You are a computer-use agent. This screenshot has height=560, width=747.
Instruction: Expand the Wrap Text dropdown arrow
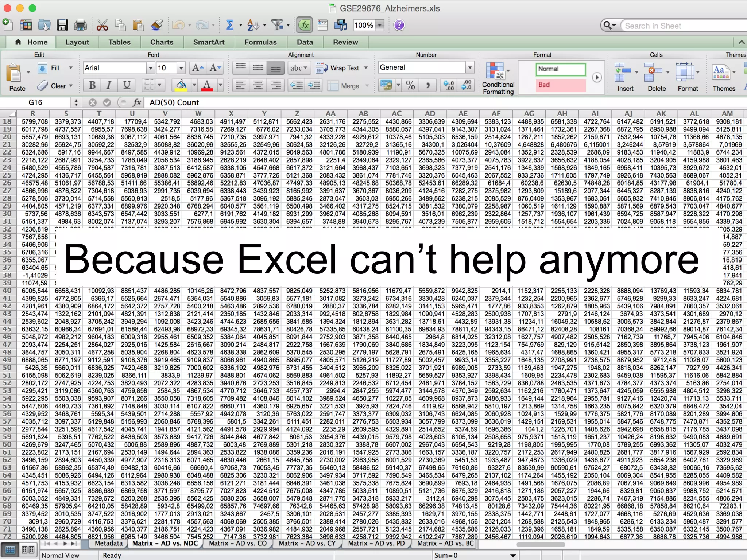[x=366, y=68]
